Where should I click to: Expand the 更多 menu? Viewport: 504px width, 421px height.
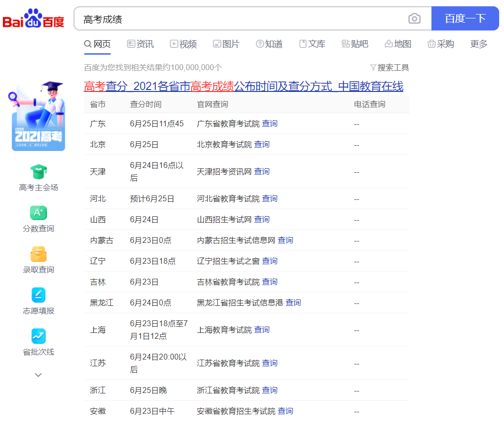pos(479,44)
